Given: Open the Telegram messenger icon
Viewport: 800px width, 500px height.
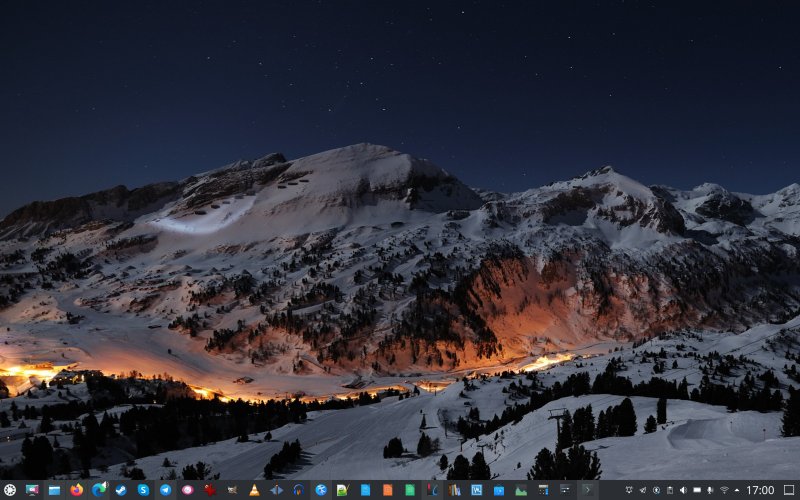Looking at the screenshot, I should click(165, 490).
